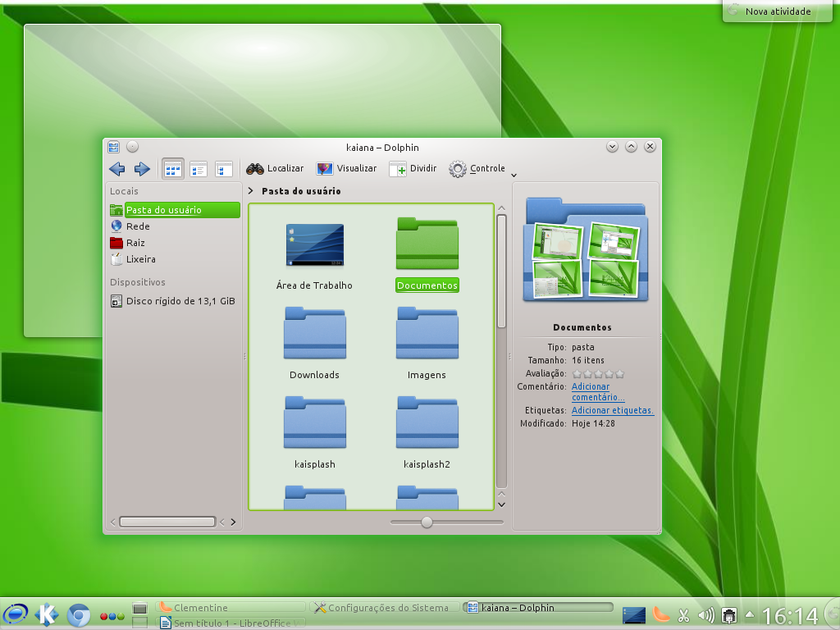Click Nova atividade button
The width and height of the screenshot is (840, 630).
pyautogui.click(x=778, y=11)
